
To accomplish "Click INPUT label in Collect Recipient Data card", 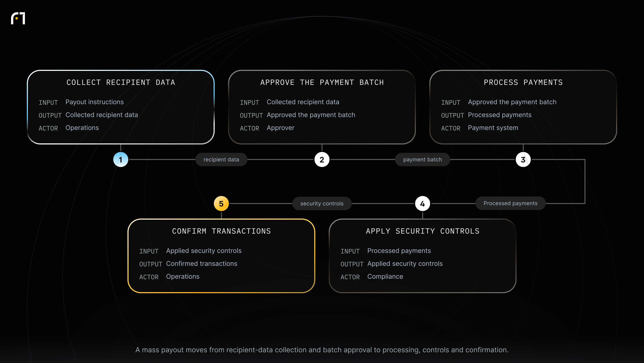I will coord(48,103).
